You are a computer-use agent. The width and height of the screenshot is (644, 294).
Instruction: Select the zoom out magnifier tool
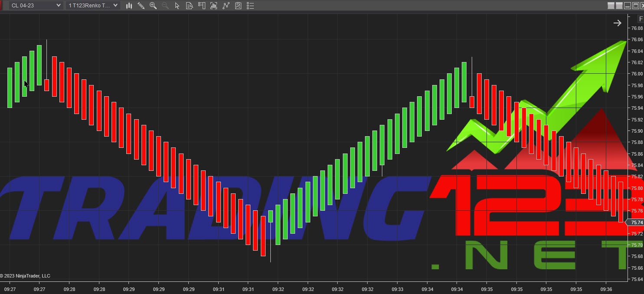(x=165, y=6)
